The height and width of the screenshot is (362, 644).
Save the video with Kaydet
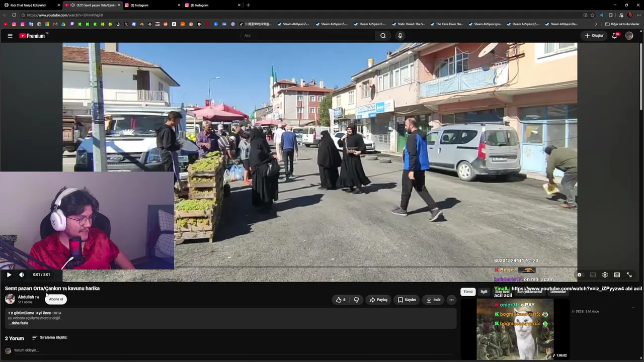[x=407, y=300]
